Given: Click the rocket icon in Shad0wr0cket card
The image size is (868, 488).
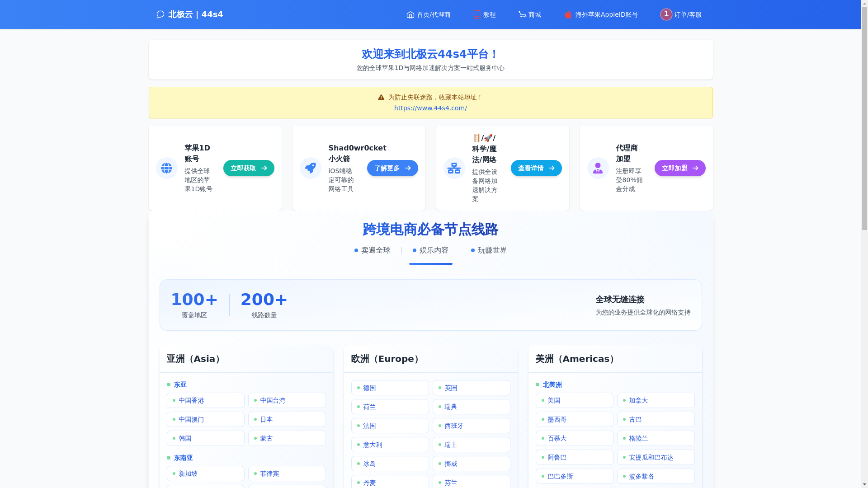Looking at the screenshot, I should click(310, 168).
